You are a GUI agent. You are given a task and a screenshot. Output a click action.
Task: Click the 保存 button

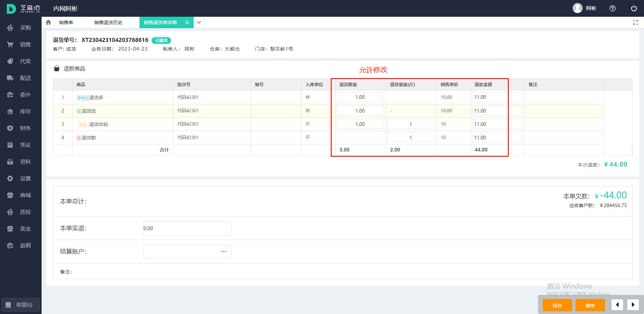[557, 305]
